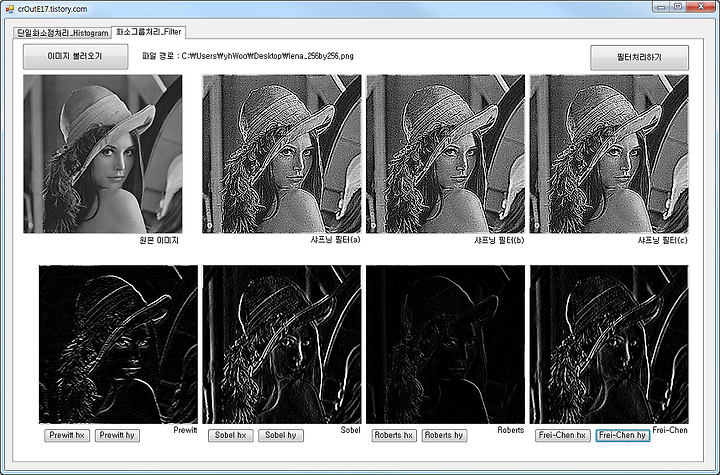The width and height of the screenshot is (720, 475).
Task: Click the Frei-Chen edge result image
Action: tap(609, 344)
